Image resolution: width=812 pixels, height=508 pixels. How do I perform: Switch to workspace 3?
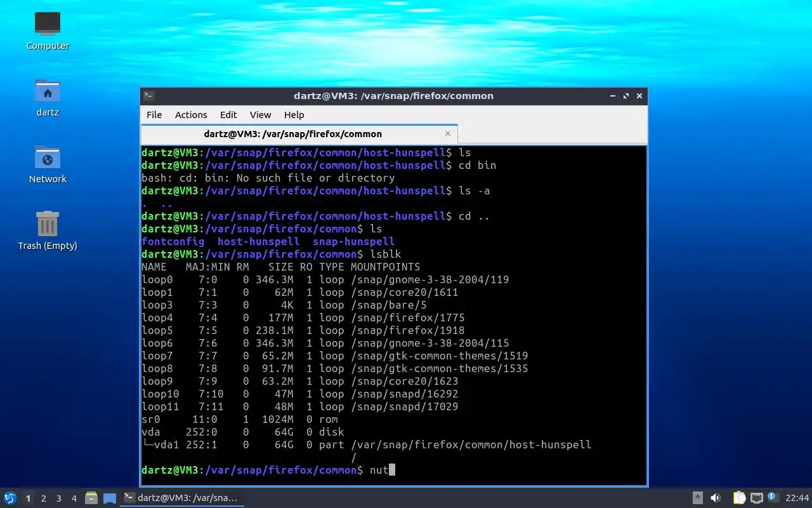pos(59,498)
